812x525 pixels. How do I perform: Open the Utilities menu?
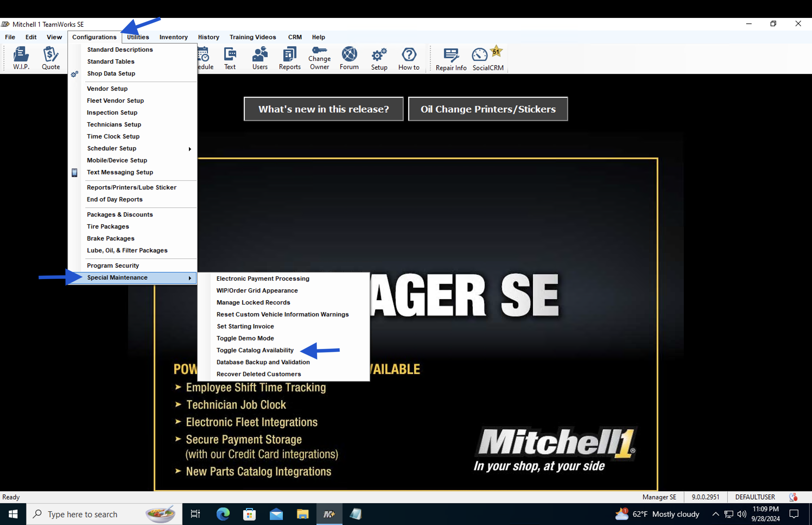pyautogui.click(x=138, y=37)
